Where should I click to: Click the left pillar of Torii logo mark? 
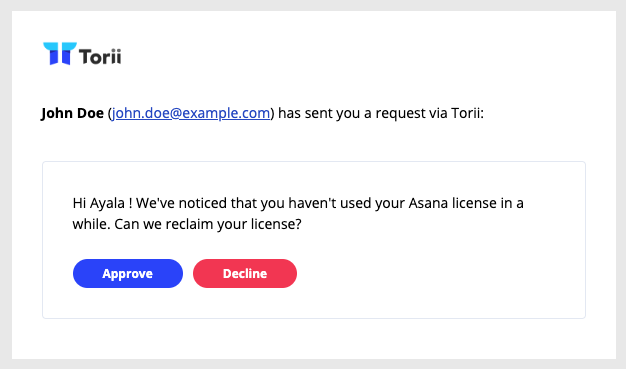coord(52,54)
